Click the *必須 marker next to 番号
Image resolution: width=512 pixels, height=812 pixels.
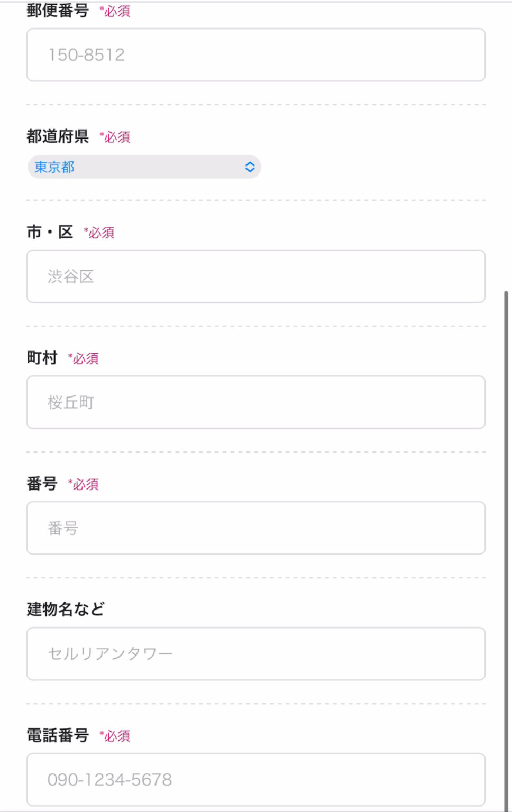click(x=83, y=484)
